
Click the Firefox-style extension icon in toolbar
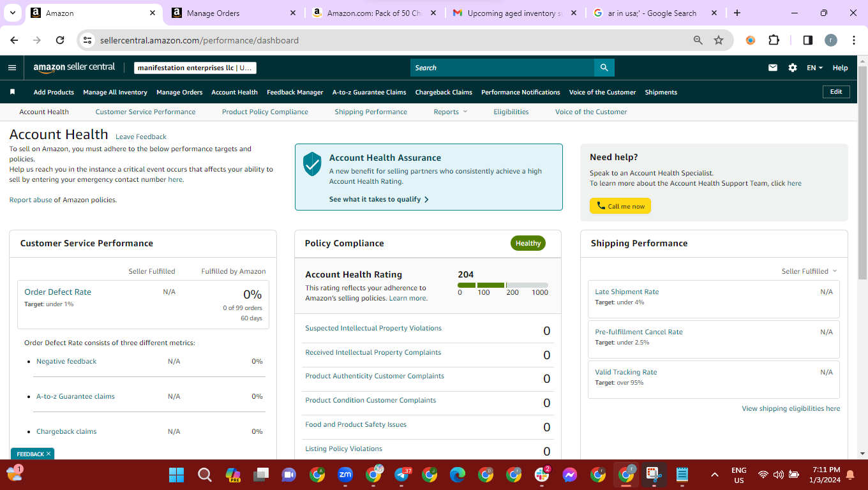[751, 40]
